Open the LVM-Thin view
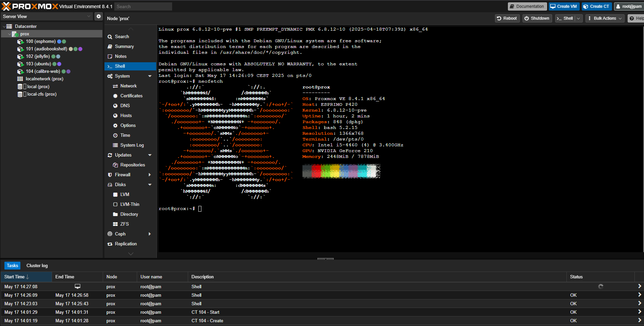This screenshot has width=644, height=326. [130, 205]
